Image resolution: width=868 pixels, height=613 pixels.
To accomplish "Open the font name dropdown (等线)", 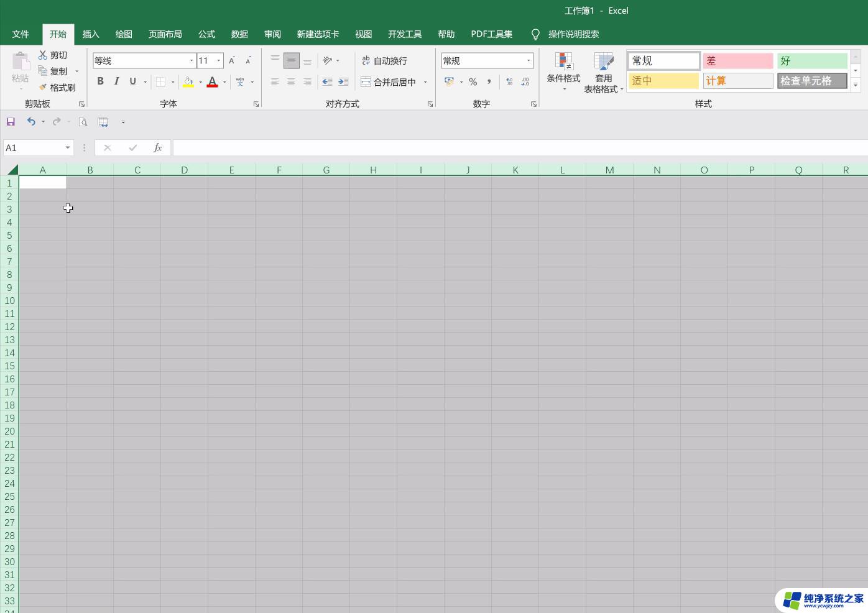I will [192, 60].
